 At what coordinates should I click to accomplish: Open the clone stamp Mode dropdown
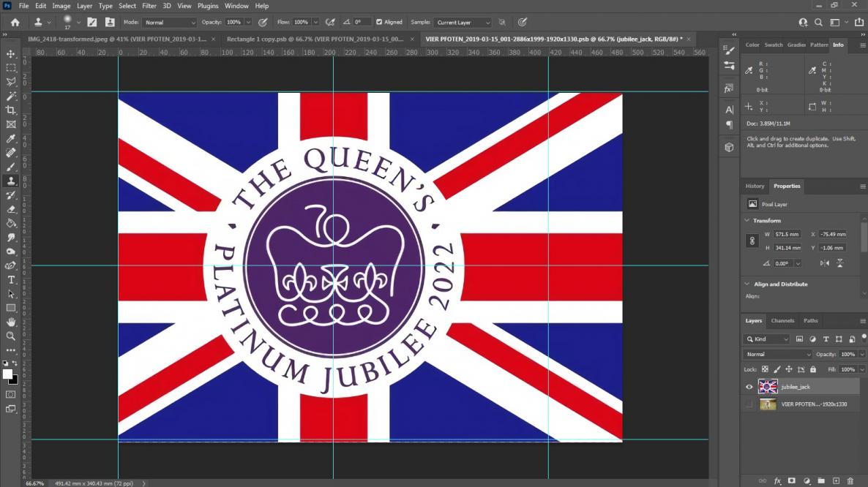(169, 23)
